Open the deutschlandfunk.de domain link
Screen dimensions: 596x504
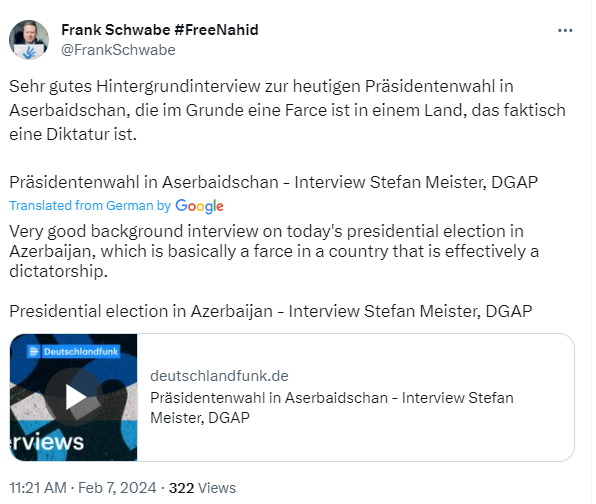pos(219,376)
